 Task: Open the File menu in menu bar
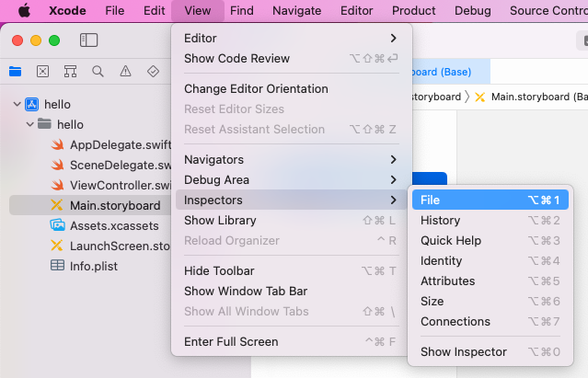[x=115, y=10]
